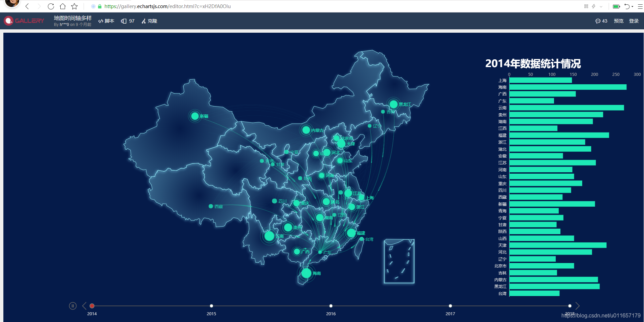
Task: Click the 海南 map marker
Action: click(306, 273)
